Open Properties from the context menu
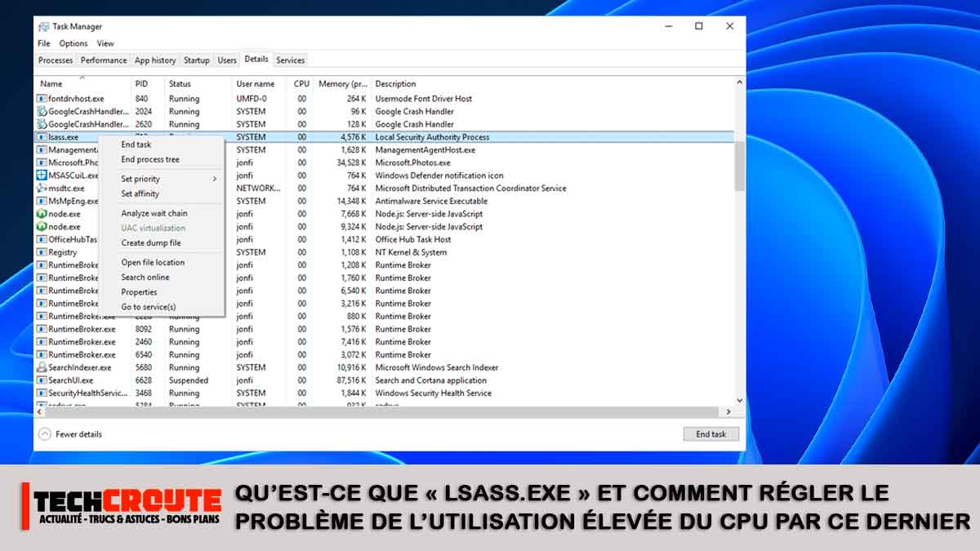Screen dimensions: 980x551 click(x=139, y=291)
